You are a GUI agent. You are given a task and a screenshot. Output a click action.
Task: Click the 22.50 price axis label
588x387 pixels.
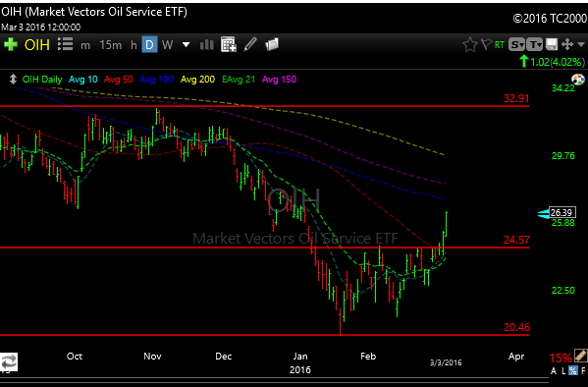562,290
